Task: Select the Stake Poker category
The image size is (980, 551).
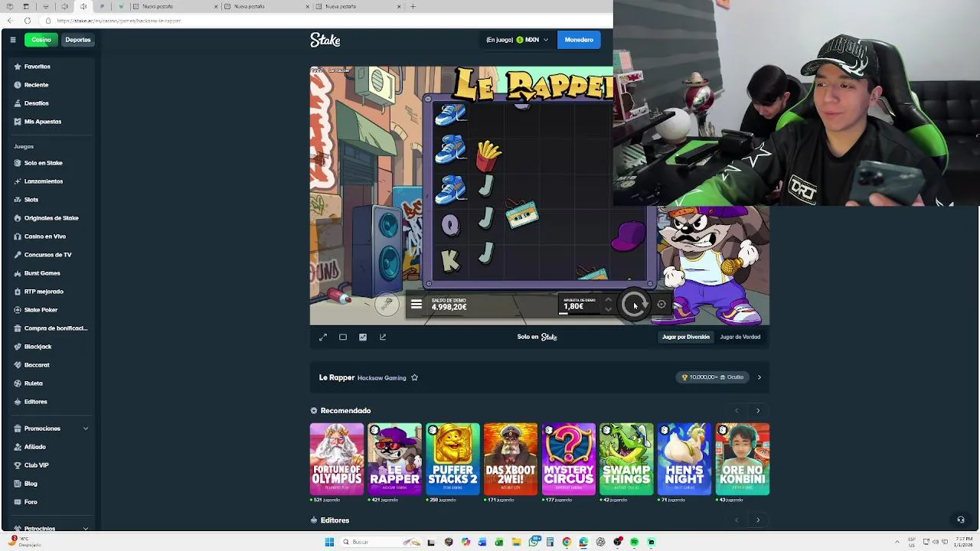Action: coord(41,310)
